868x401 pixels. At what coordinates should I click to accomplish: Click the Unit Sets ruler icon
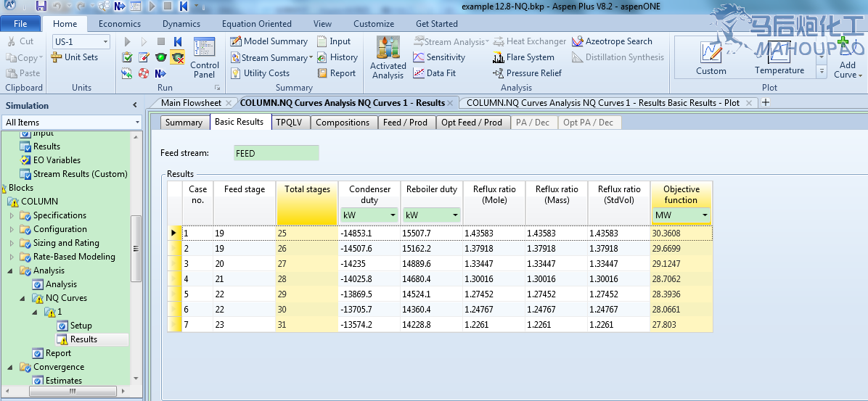tap(57, 57)
